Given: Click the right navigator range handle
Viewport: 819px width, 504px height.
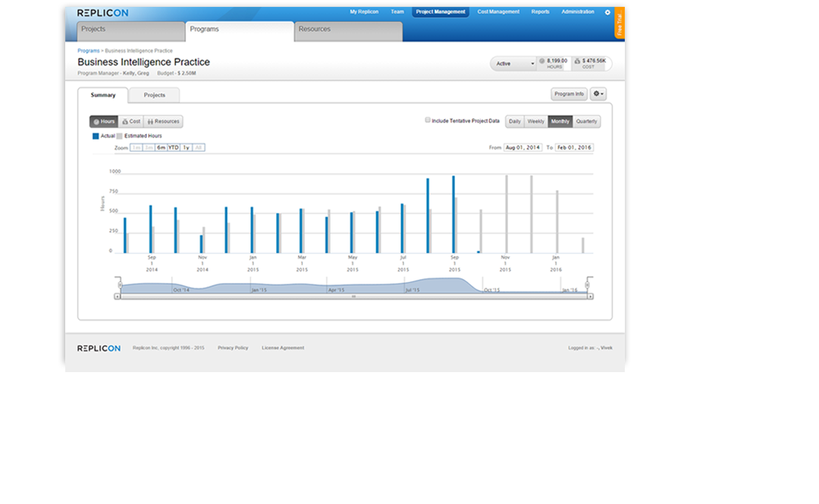Looking at the screenshot, I should click(587, 285).
